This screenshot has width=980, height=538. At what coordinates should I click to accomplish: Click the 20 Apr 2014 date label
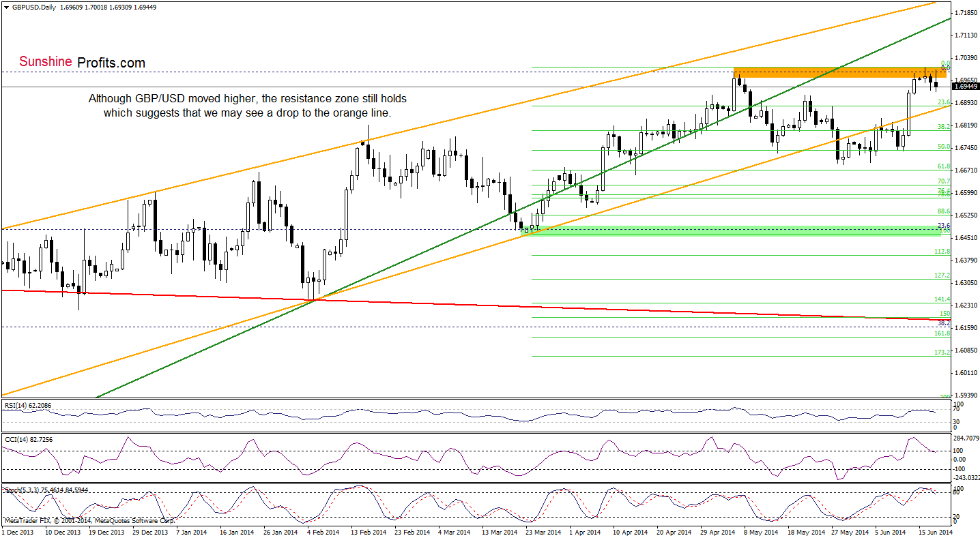[675, 532]
